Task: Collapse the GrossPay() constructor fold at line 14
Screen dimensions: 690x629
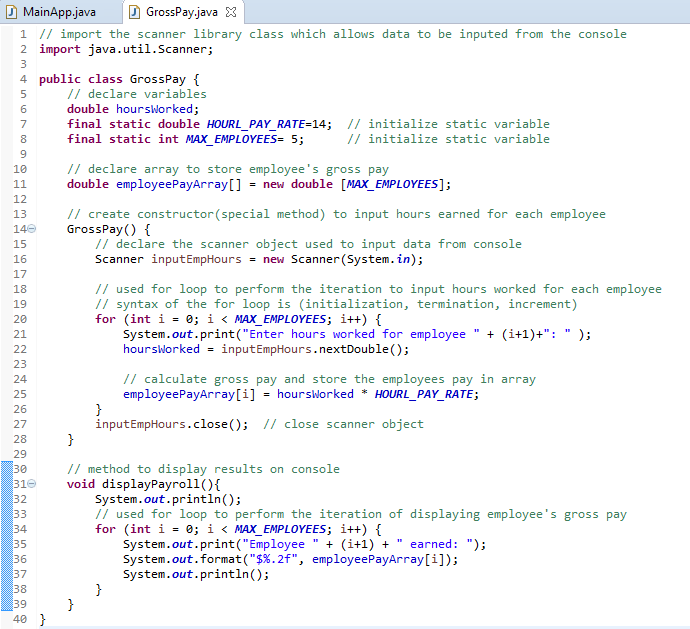Action: click(x=32, y=228)
